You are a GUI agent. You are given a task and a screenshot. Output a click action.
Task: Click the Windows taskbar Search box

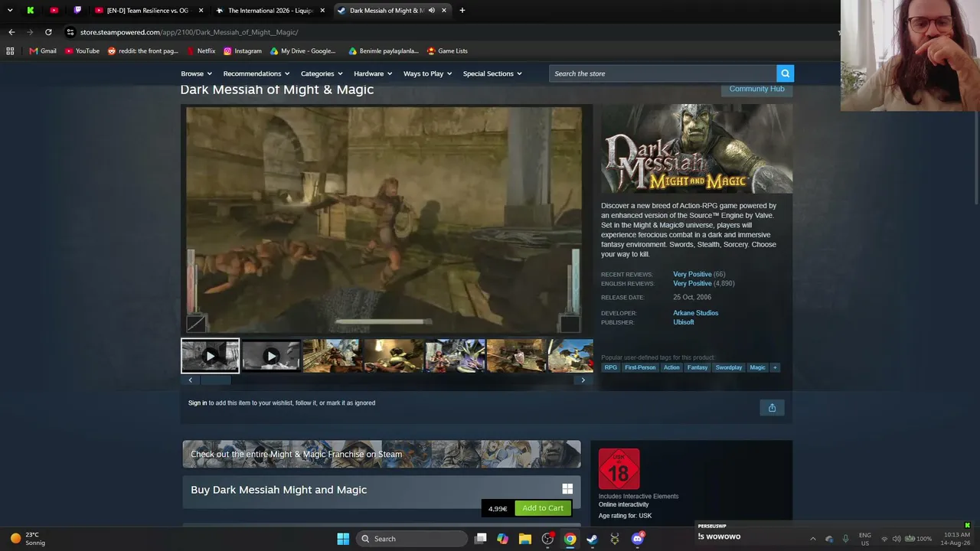[412, 539]
